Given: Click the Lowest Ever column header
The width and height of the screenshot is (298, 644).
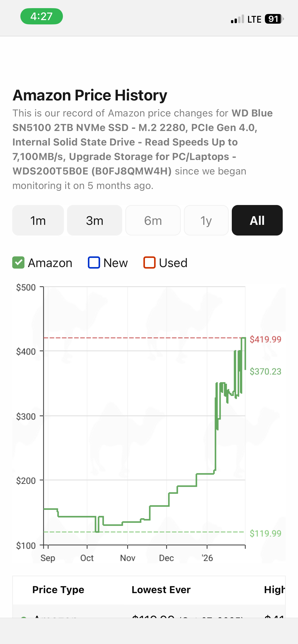Looking at the screenshot, I should point(161,590).
